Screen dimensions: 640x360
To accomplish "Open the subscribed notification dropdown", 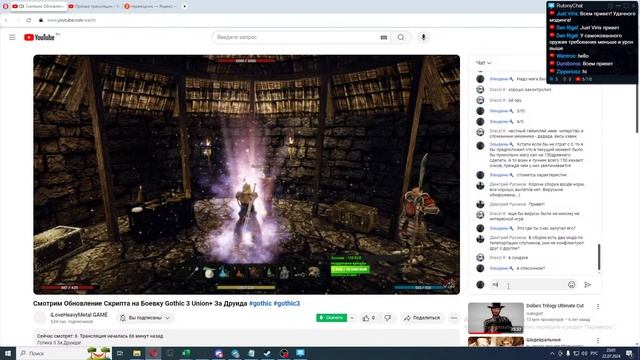I will [145, 318].
